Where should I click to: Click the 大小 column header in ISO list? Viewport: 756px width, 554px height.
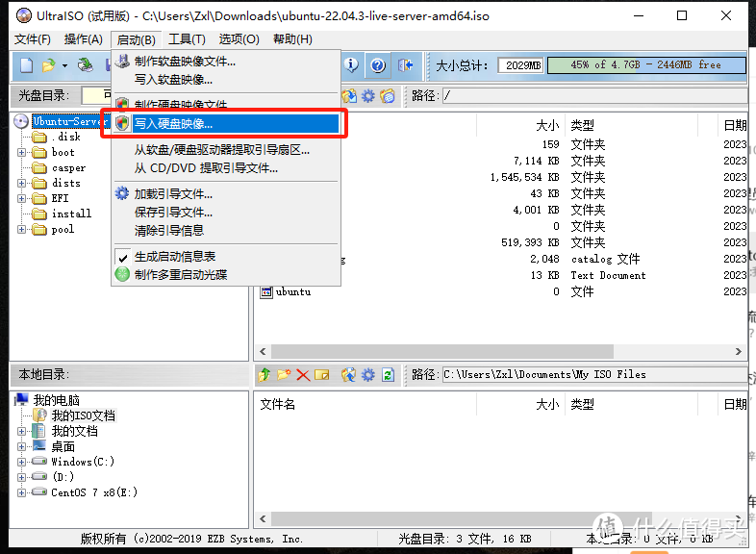coord(546,125)
